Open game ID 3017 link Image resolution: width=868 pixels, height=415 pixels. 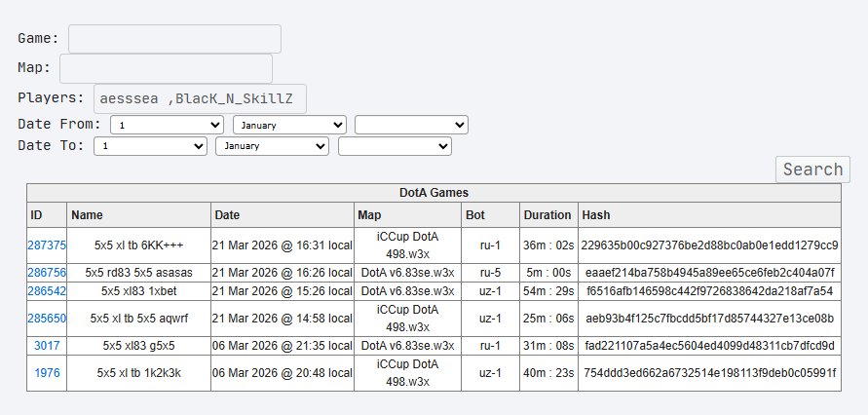47,345
